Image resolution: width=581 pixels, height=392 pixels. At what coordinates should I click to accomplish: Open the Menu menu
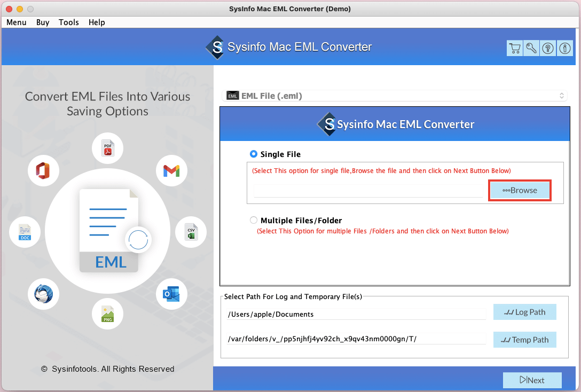pos(17,22)
